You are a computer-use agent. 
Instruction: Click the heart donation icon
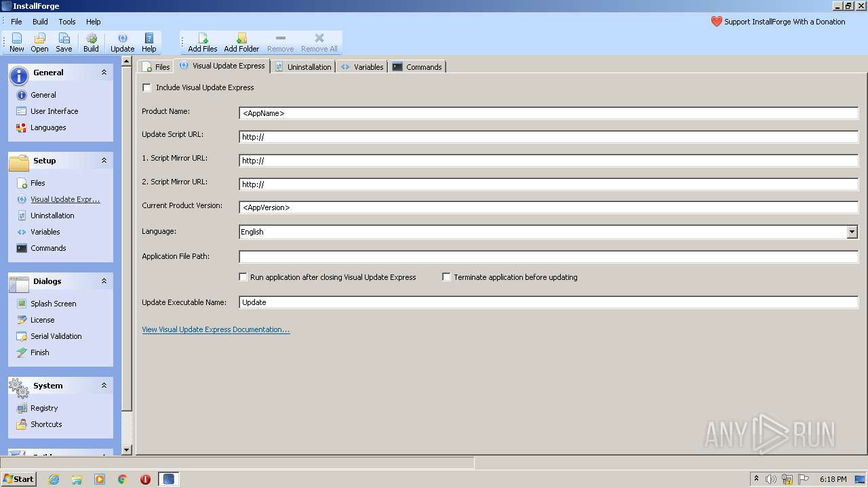[x=717, y=22]
